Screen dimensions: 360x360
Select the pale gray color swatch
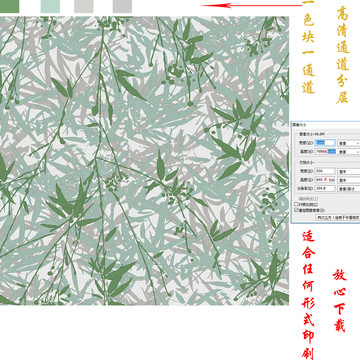pyautogui.click(x=84, y=6)
